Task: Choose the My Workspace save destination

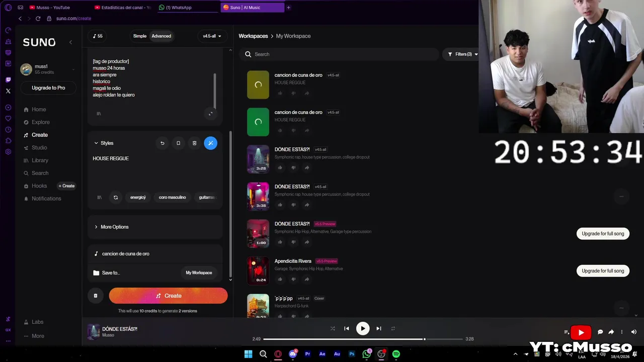Action: tap(199, 273)
